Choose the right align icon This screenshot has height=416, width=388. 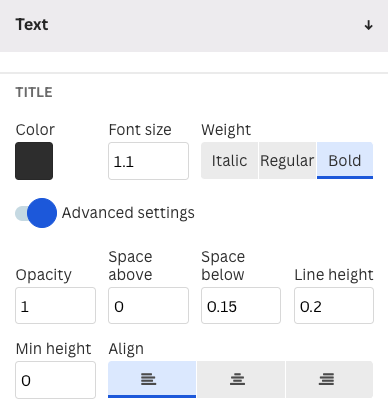[x=329, y=380]
